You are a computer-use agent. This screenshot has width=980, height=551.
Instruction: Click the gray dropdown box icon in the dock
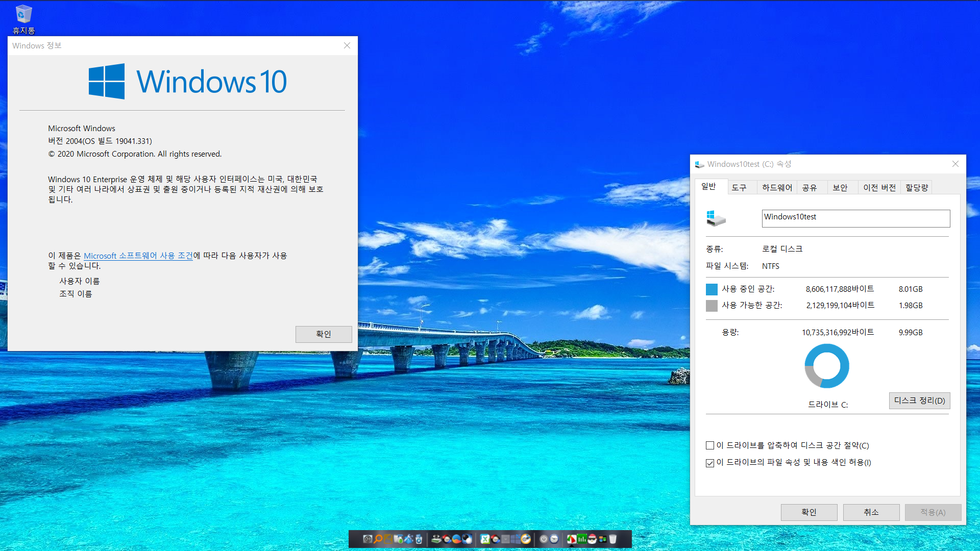[505, 539]
